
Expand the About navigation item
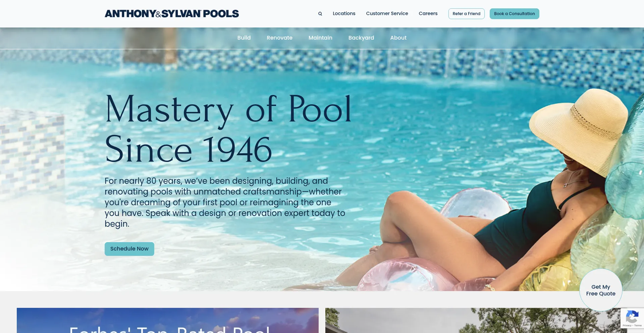[398, 38]
